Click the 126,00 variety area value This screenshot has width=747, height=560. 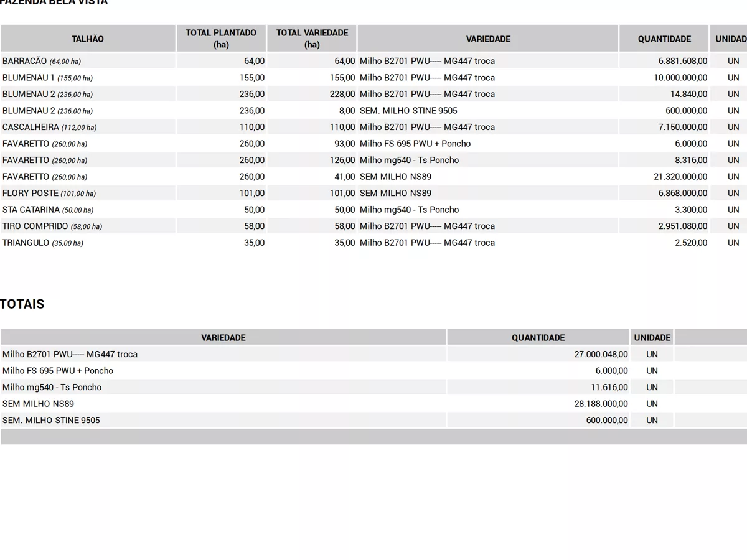342,160
